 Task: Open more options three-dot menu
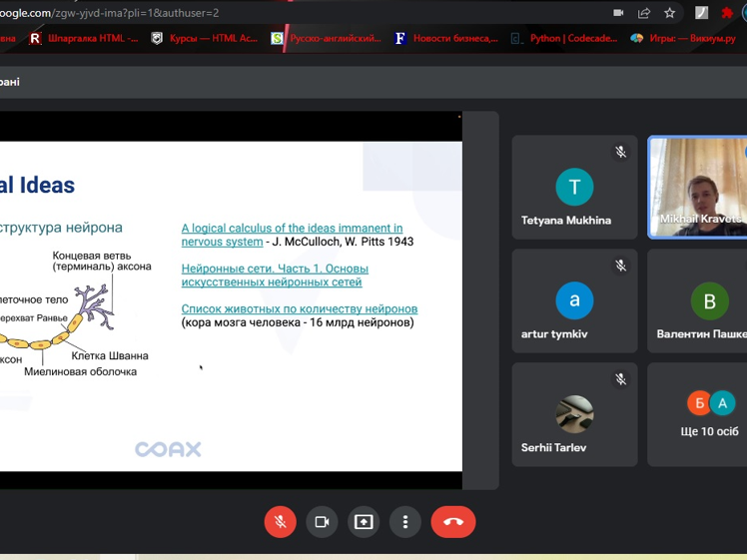404,522
